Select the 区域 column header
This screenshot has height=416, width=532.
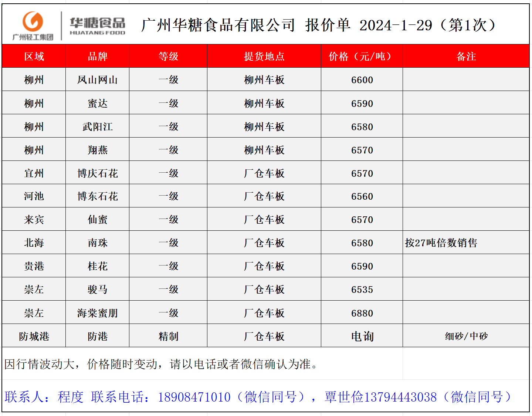(34, 56)
